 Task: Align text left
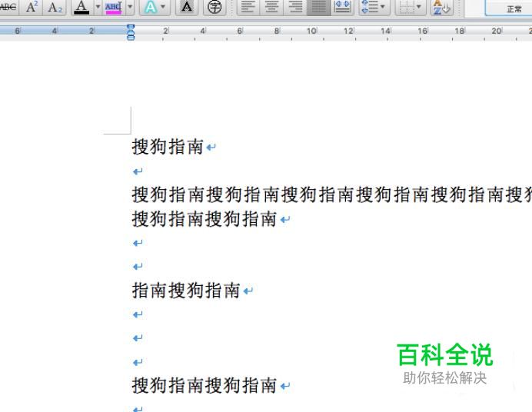pos(248,7)
